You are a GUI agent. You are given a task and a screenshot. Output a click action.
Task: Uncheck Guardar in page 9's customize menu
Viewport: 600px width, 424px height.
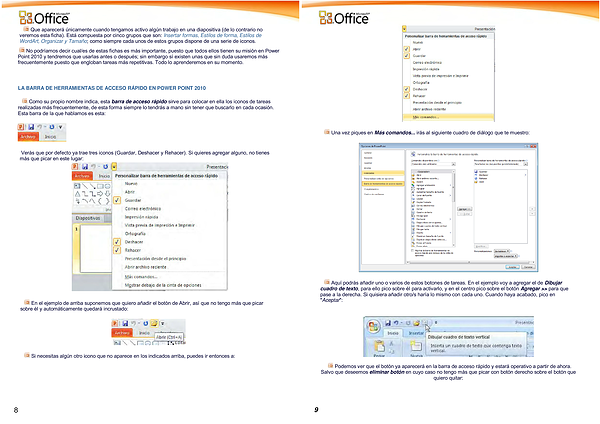[407, 55]
